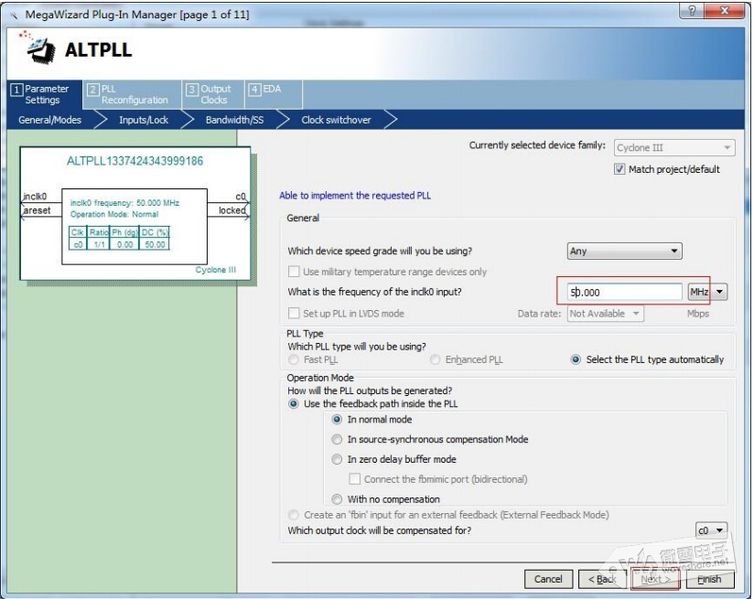Go to the Bandwidth/SS step
The image size is (754, 599).
[234, 120]
